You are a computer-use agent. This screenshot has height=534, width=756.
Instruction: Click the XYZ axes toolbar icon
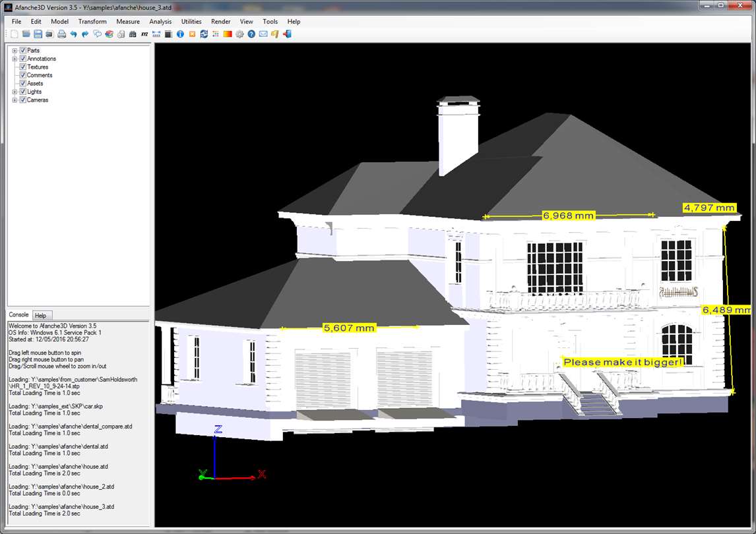pyautogui.click(x=144, y=34)
